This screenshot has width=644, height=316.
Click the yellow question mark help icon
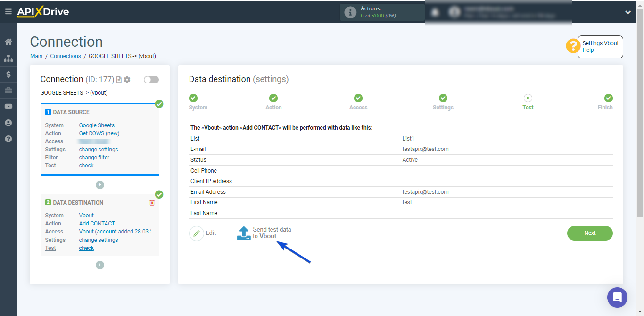[x=573, y=46]
